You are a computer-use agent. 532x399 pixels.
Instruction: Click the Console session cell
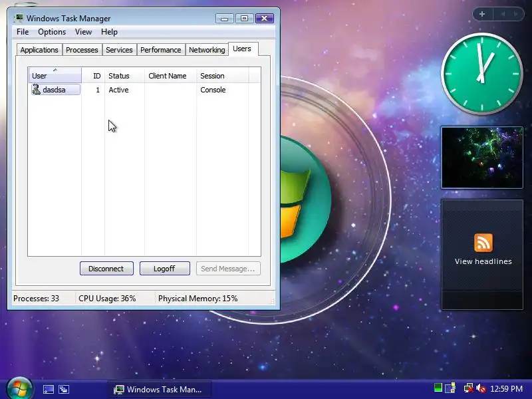click(x=213, y=90)
